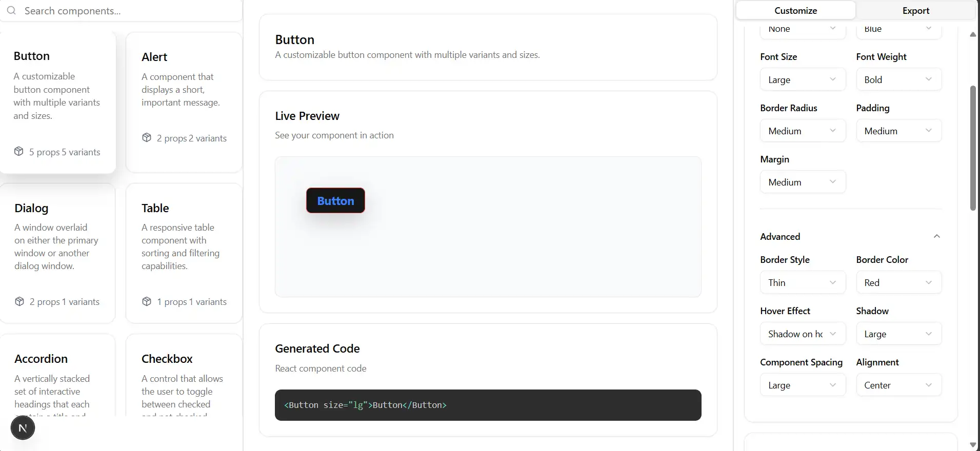
Task: Click the cube icon on the Button card
Action: tap(19, 151)
